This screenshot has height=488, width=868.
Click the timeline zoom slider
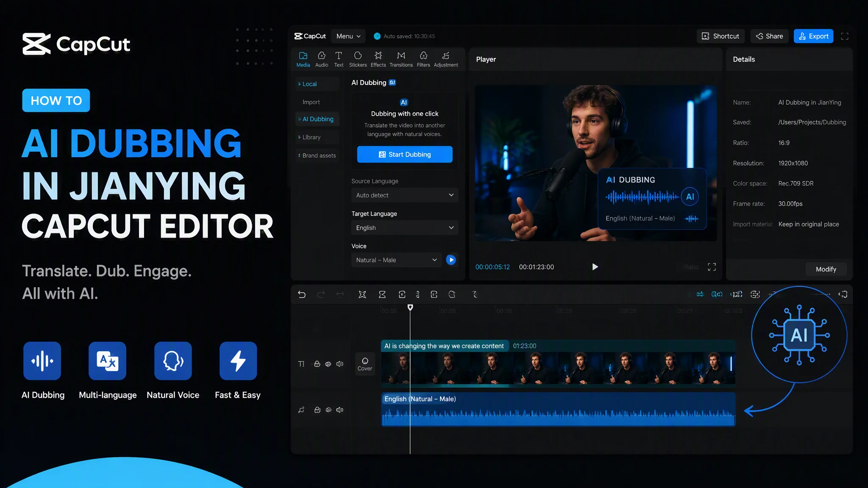click(x=820, y=294)
